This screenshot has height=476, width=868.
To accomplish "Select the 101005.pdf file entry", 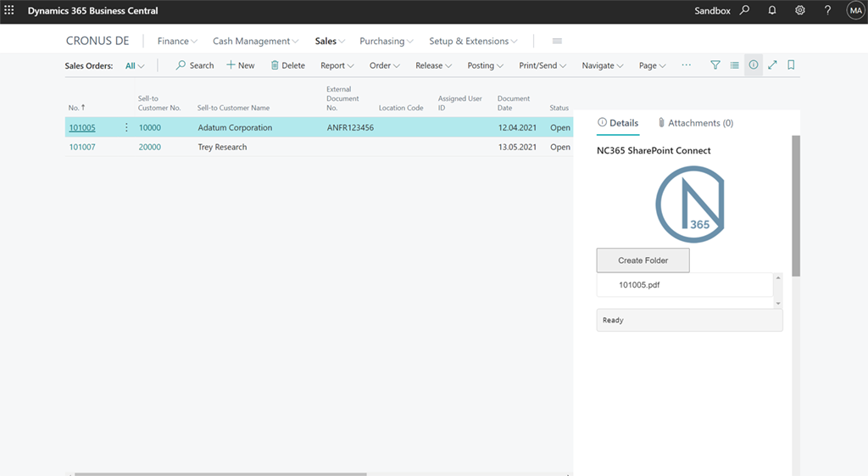I will pos(685,285).
